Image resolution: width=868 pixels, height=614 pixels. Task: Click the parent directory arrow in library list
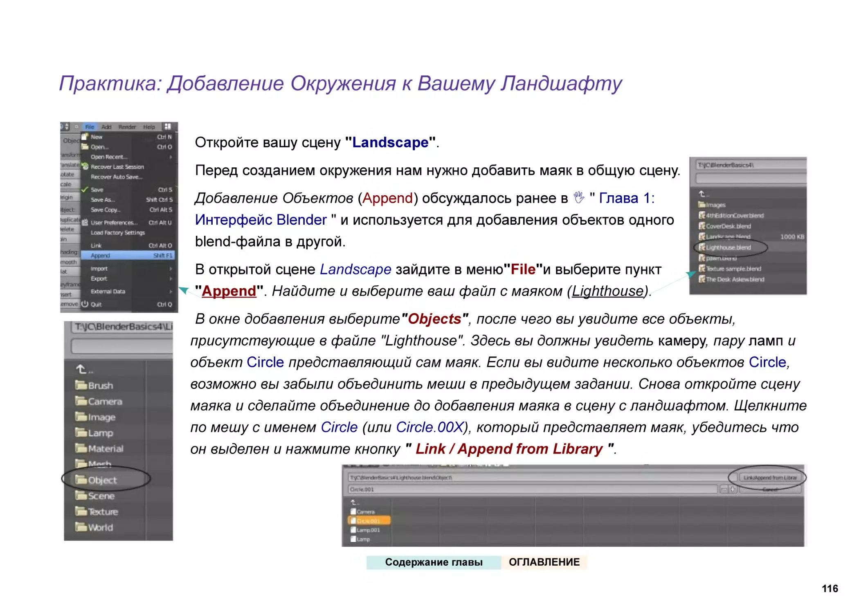coord(81,369)
